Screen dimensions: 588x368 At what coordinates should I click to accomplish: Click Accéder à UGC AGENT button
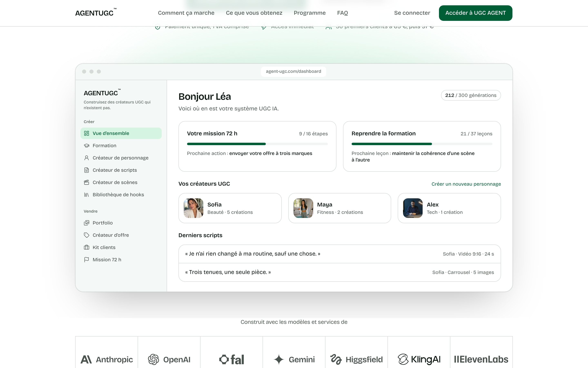476,13
